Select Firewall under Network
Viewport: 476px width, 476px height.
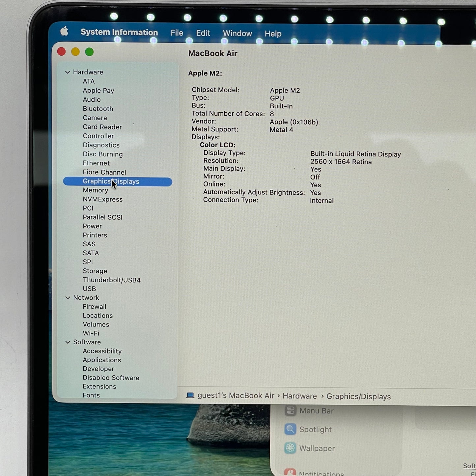point(95,307)
